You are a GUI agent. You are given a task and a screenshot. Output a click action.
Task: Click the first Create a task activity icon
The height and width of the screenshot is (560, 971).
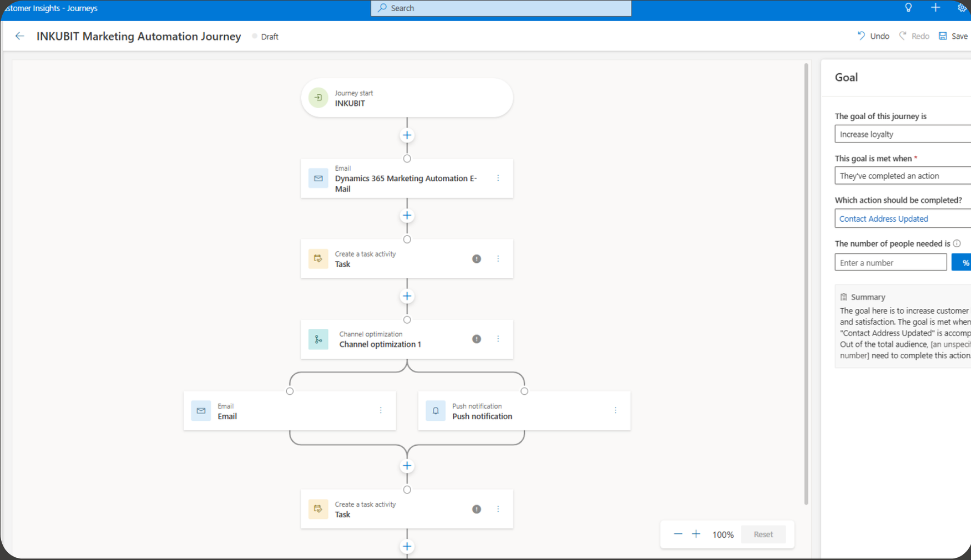[x=318, y=259]
